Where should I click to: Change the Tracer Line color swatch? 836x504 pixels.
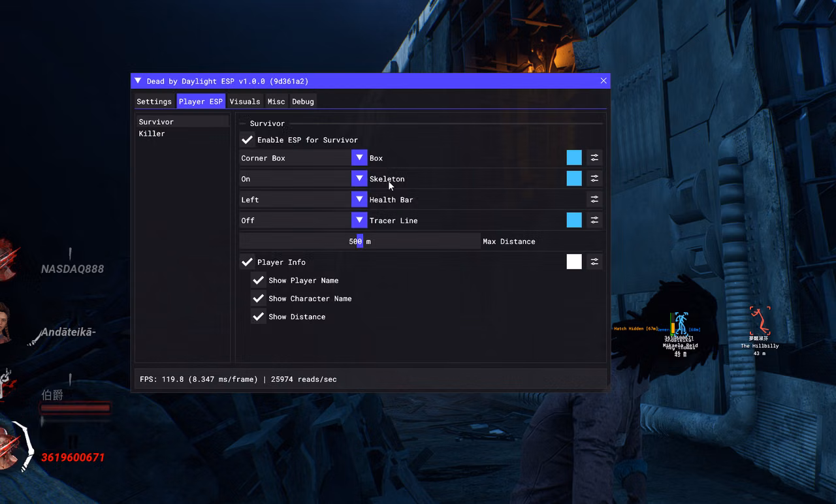click(574, 221)
